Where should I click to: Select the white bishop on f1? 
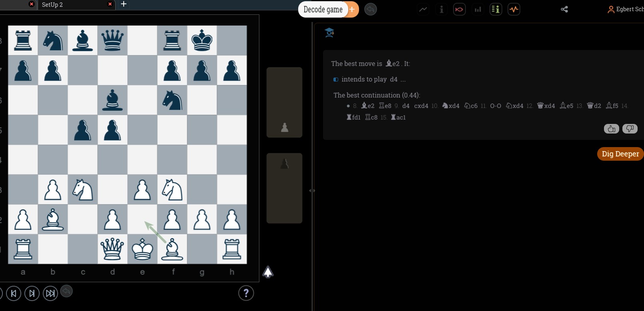(172, 249)
